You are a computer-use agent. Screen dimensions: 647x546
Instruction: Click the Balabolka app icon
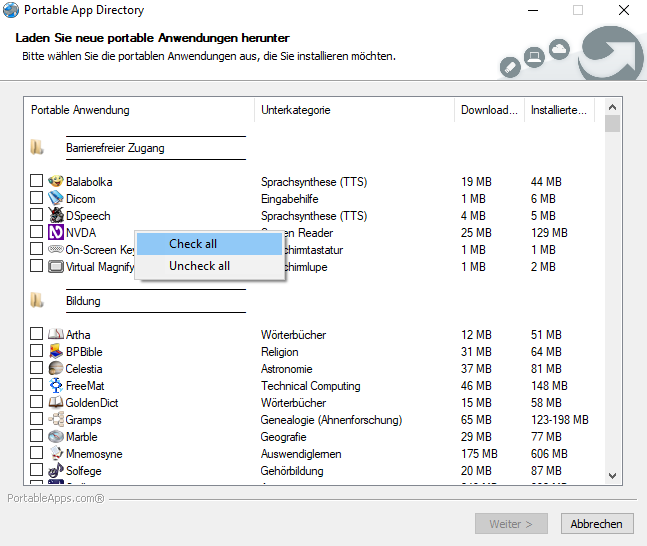pyautogui.click(x=55, y=181)
